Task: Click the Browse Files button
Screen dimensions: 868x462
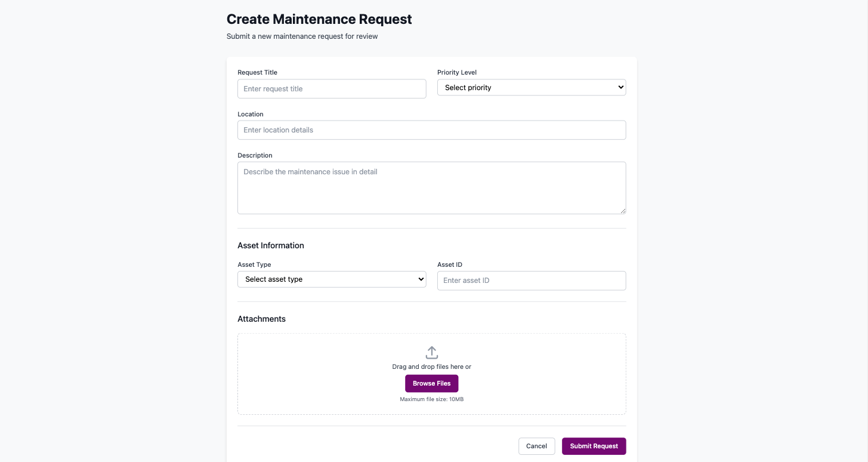Action: [x=431, y=383]
